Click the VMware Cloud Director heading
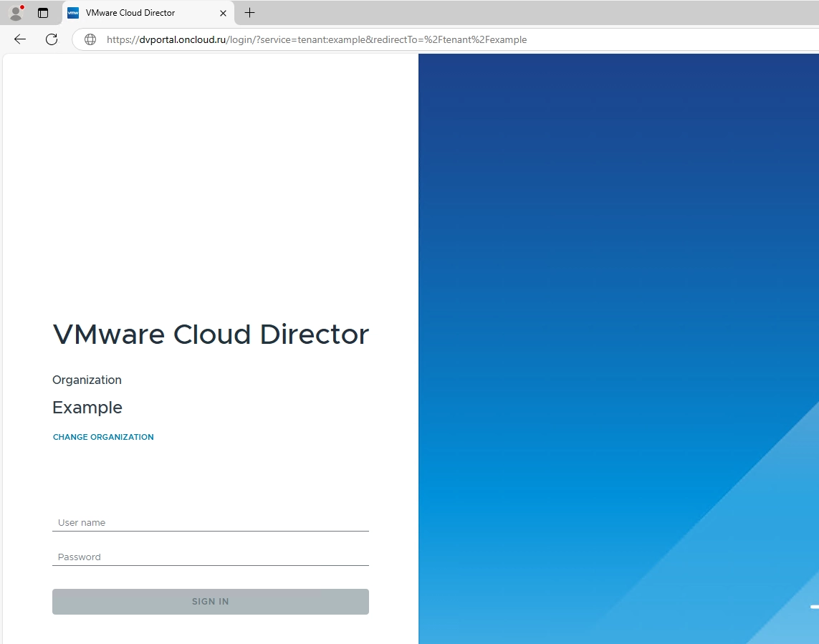This screenshot has height=644, width=819. coord(211,335)
